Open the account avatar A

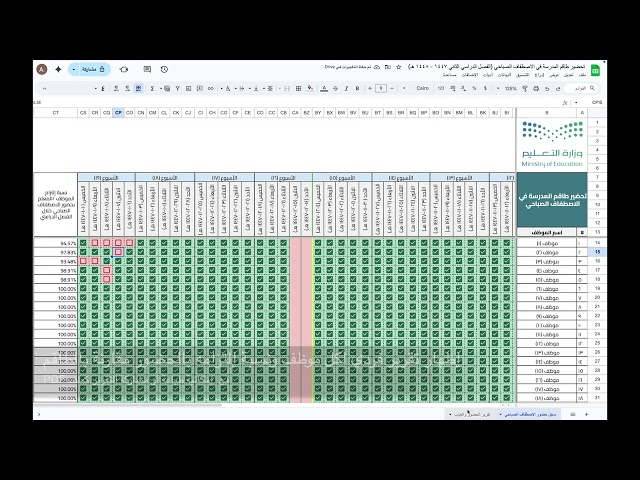(42, 69)
